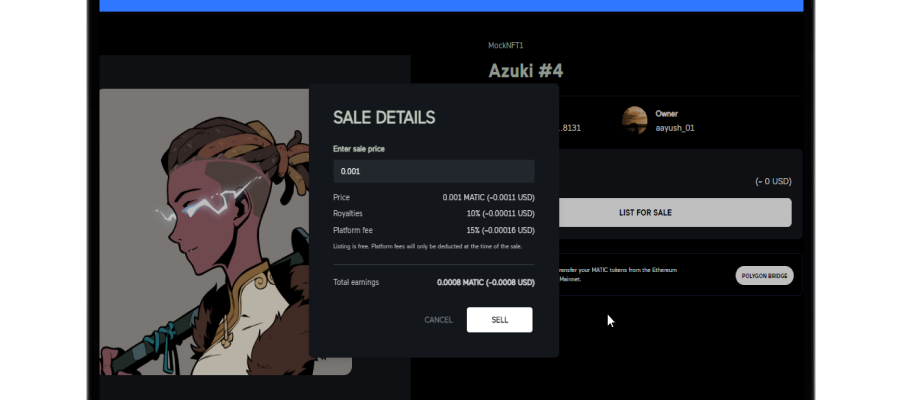Click the Platform fee 15% value
Screen dimensions: 900x400
501,230
